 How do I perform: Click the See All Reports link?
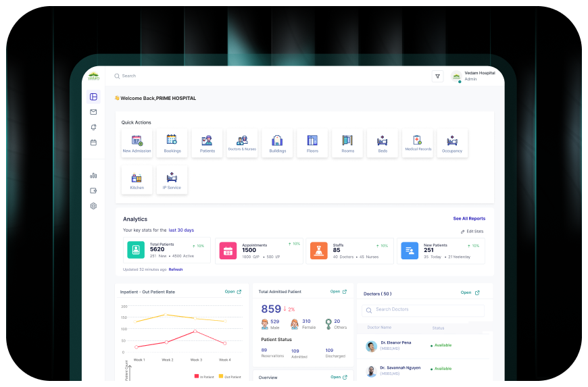point(469,219)
